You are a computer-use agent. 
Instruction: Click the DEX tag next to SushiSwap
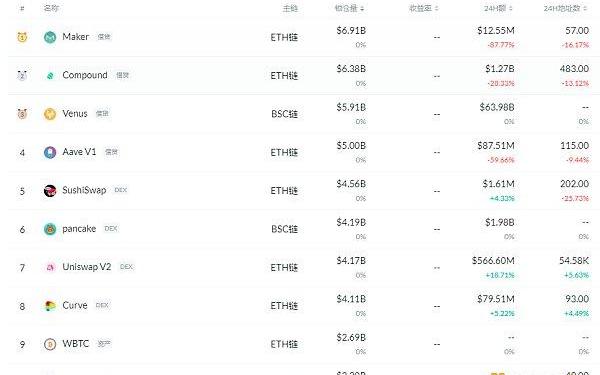coord(121,190)
